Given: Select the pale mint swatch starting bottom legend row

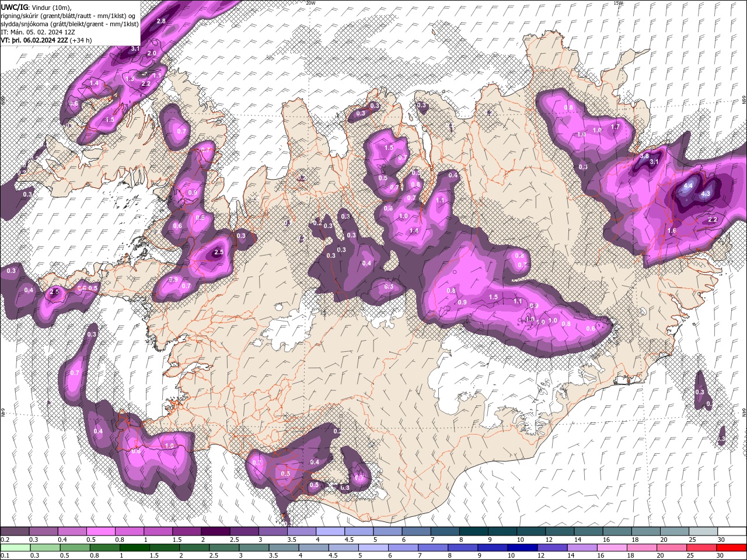Looking at the screenshot, I should pyautogui.click(x=15, y=547).
